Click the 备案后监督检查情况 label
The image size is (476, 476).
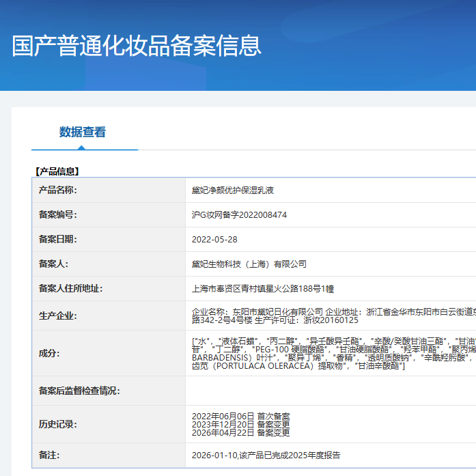79,391
